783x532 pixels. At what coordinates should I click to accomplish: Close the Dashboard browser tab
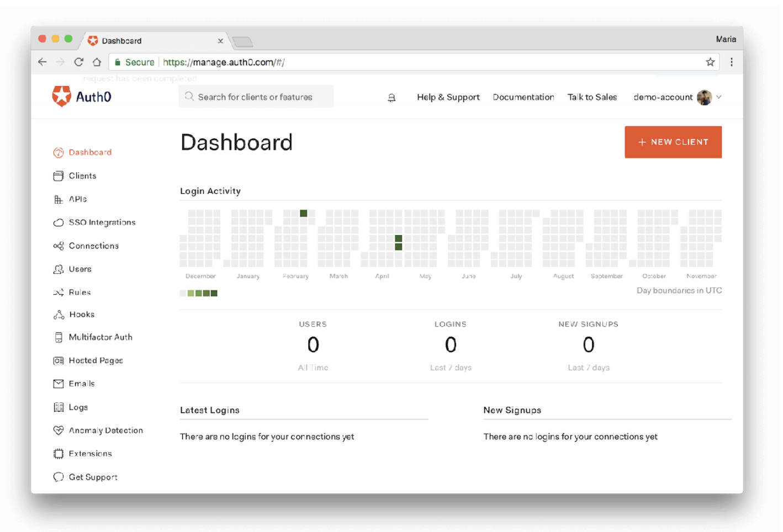220,41
